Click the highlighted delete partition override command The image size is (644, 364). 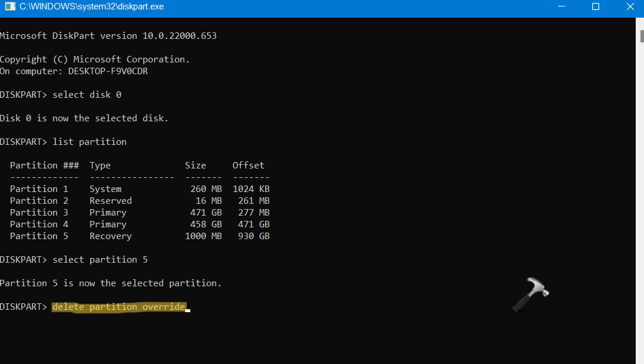pos(119,307)
